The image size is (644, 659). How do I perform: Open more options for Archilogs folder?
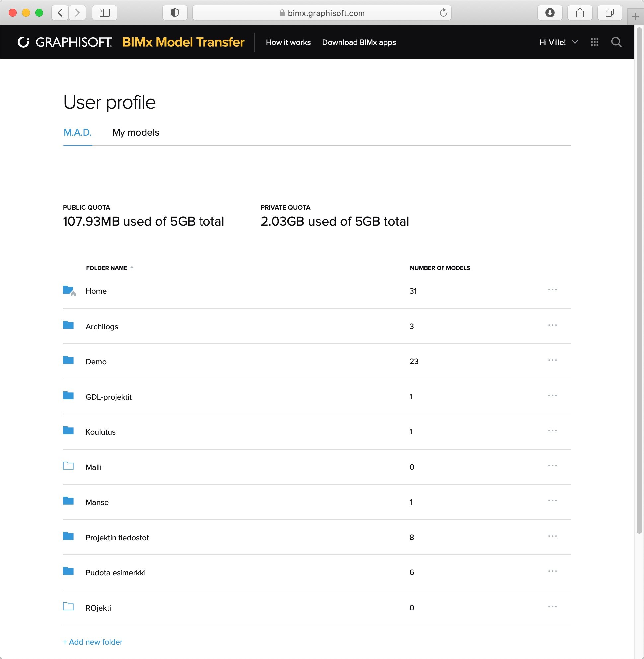(x=552, y=325)
